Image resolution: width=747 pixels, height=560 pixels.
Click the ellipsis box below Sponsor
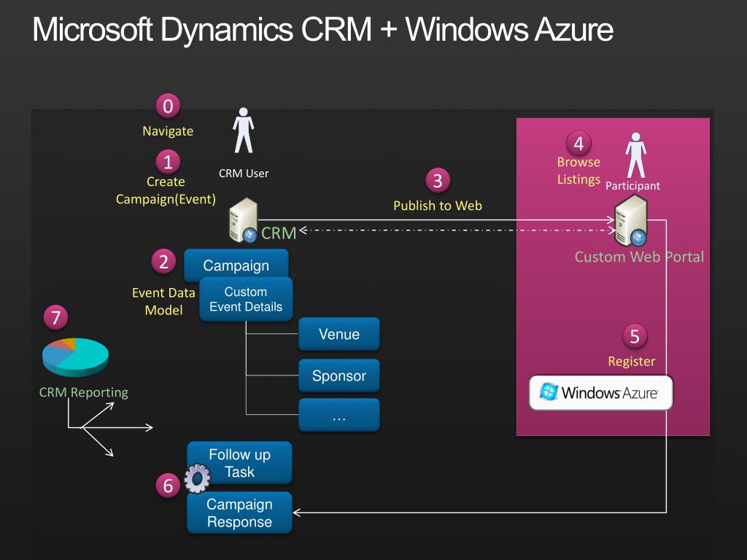coord(339,415)
